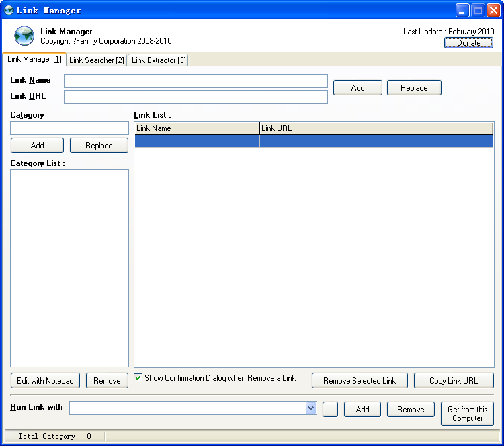The image size is (504, 446).
Task: Click the title bar globe icon
Action: click(x=9, y=10)
